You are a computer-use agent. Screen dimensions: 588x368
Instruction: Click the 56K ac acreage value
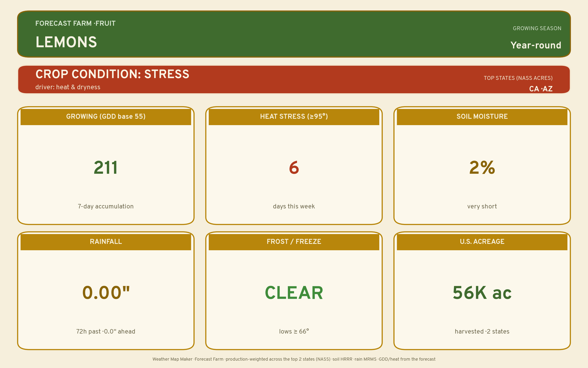pos(482,293)
